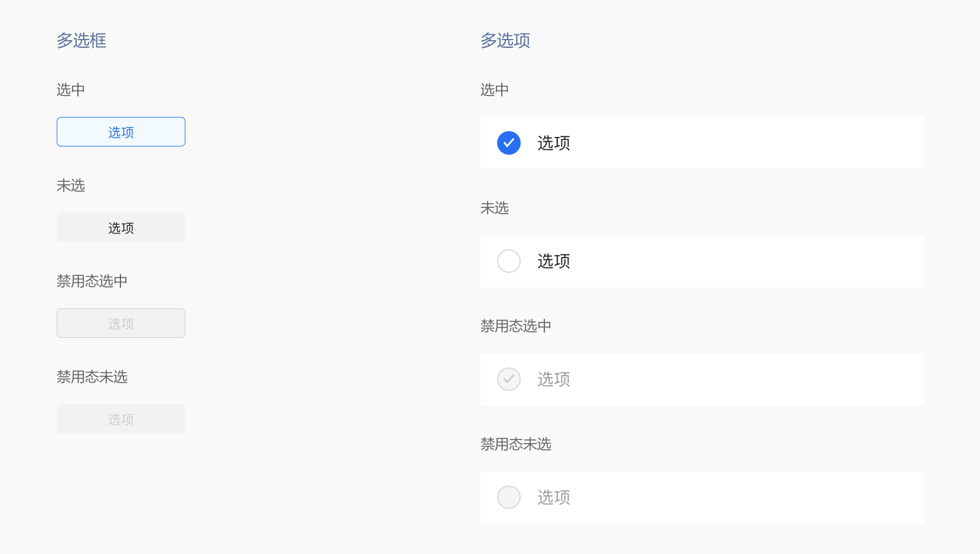Screen dimensions: 980x554
Task: Click the 选中 label in the right column
Action: point(494,90)
